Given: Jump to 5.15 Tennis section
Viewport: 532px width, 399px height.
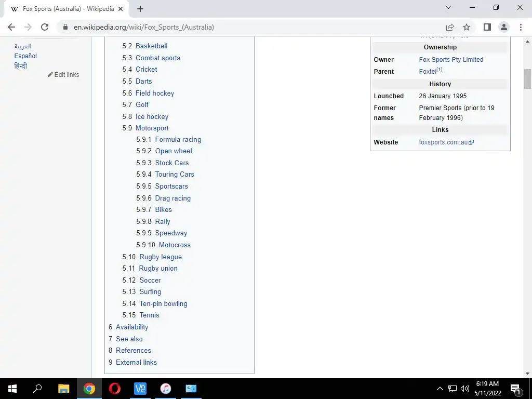Looking at the screenshot, I should [x=150, y=315].
